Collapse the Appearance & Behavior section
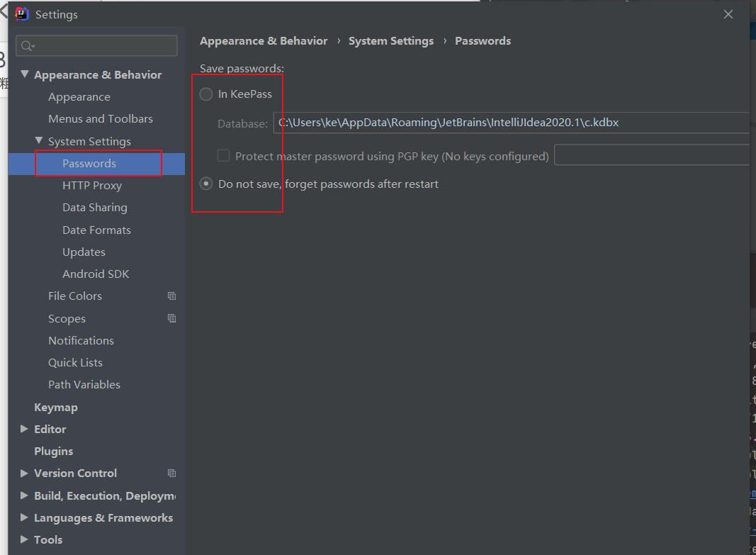756x555 pixels. [x=25, y=74]
